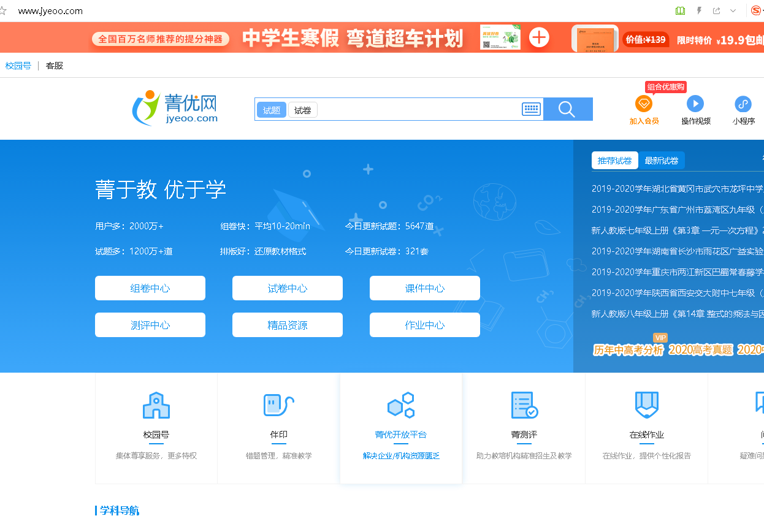Click the 菁测评 card title
Viewport: 764px width, 532px height.
tap(524, 435)
